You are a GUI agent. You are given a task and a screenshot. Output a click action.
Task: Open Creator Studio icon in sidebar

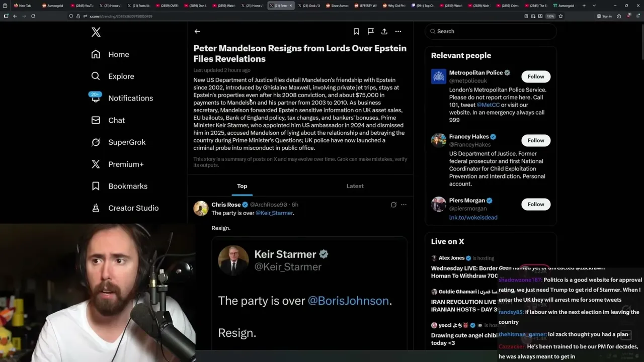click(x=96, y=208)
